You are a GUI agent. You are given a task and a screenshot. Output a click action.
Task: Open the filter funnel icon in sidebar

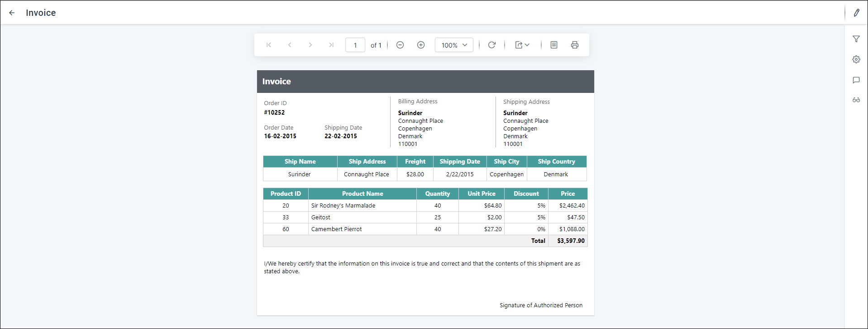coord(856,39)
